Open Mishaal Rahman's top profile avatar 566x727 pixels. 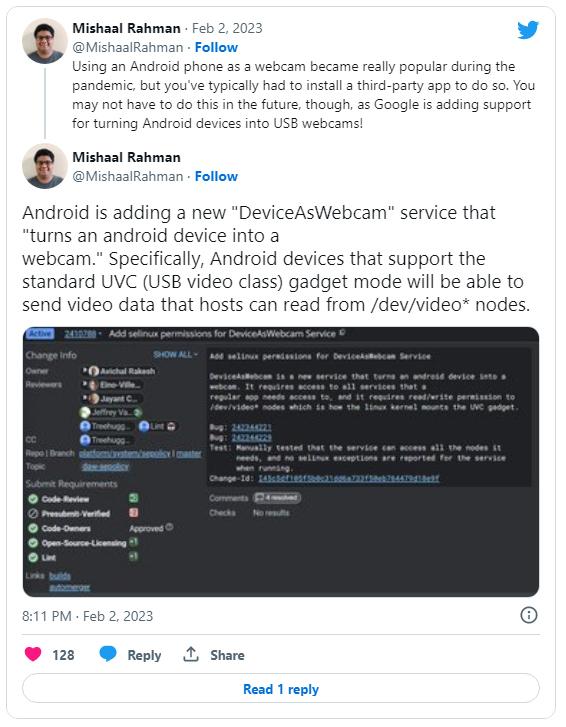click(x=45, y=41)
